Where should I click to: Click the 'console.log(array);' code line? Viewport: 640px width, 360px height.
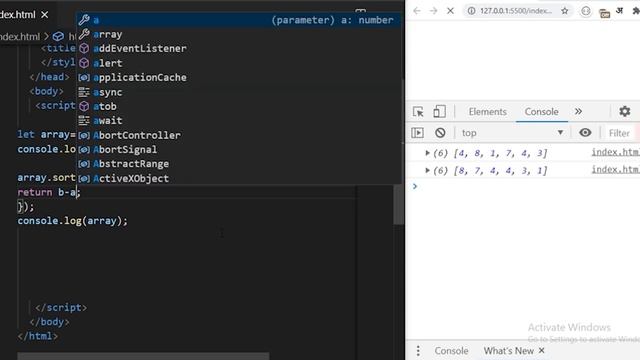pyautogui.click(x=72, y=221)
